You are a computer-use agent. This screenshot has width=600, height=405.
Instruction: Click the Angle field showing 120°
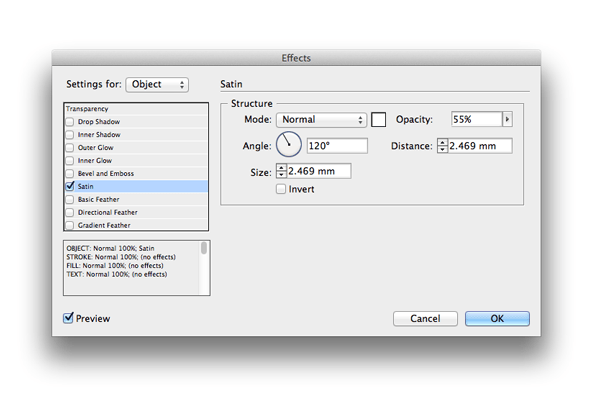tap(337, 146)
